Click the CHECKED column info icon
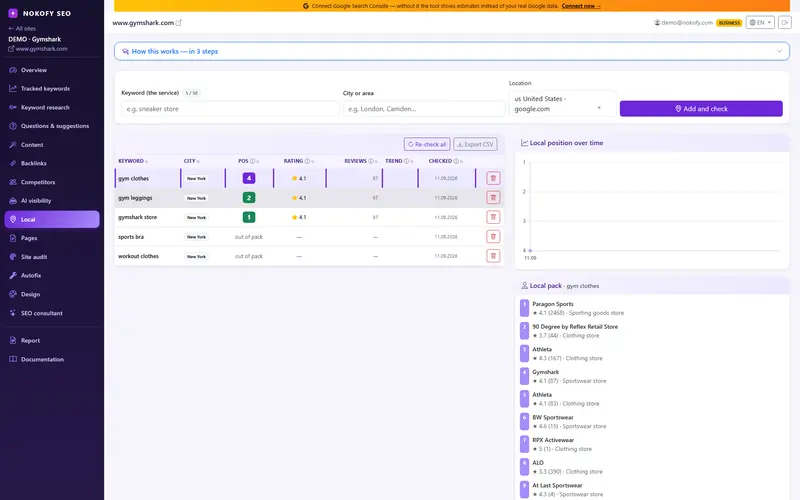The height and width of the screenshot is (500, 800). (x=456, y=161)
